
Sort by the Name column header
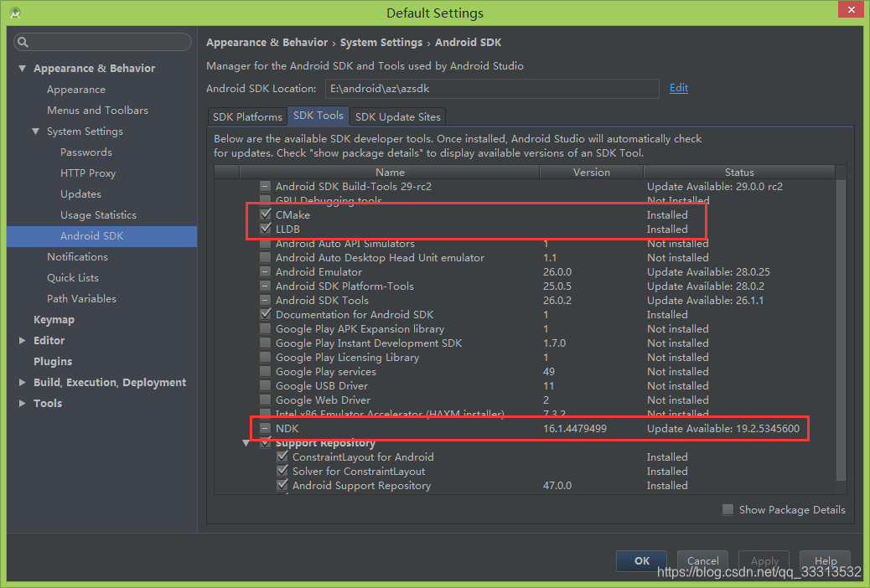point(390,172)
